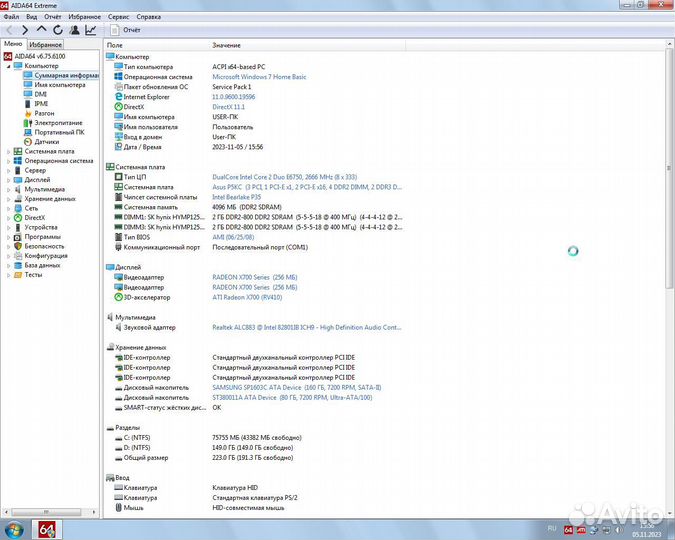Open the Intel Bearlake P35 chipset link
The height and width of the screenshot is (540, 675).
(236, 197)
